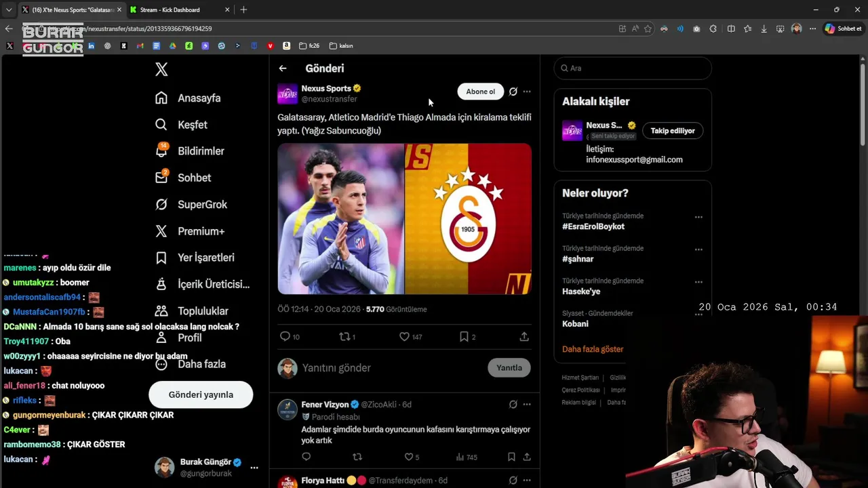
Task: Click Daha fazla göster link
Action: 593,349
